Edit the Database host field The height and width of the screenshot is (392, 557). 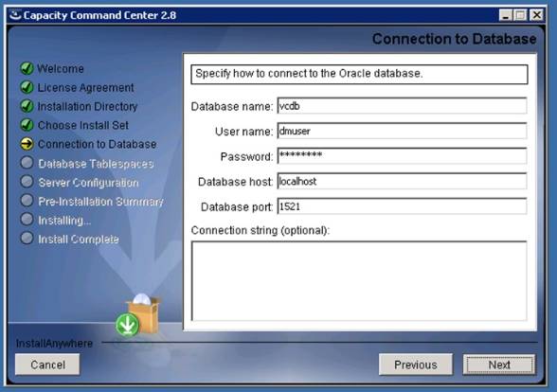click(402, 181)
